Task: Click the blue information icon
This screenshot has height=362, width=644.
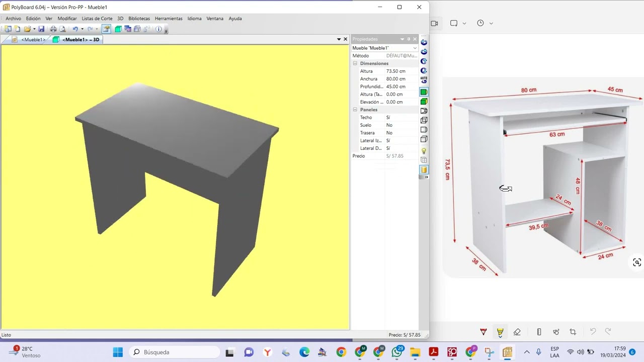Action: pos(158,29)
